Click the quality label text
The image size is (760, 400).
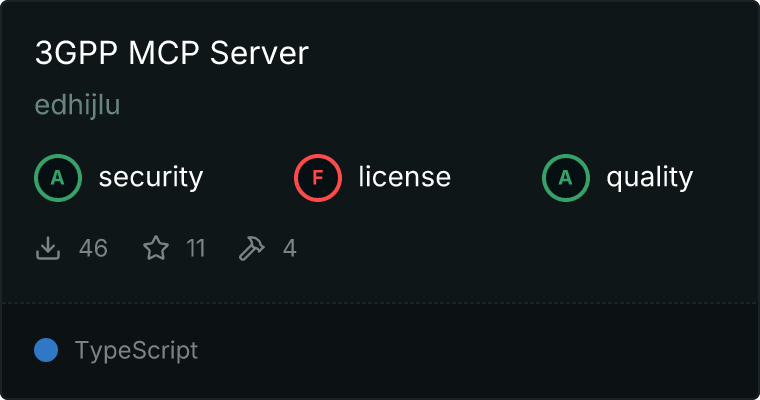tap(649, 178)
